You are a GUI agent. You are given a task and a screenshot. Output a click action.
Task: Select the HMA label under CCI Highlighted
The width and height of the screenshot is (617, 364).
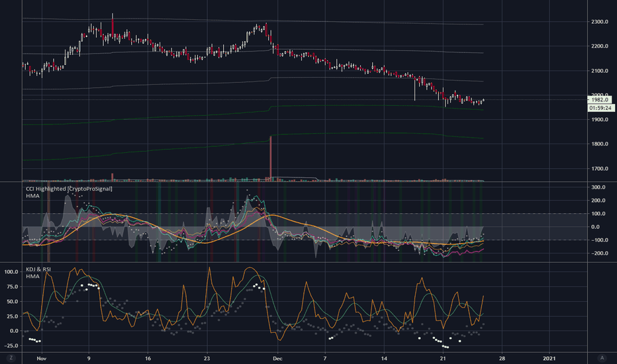coord(32,196)
